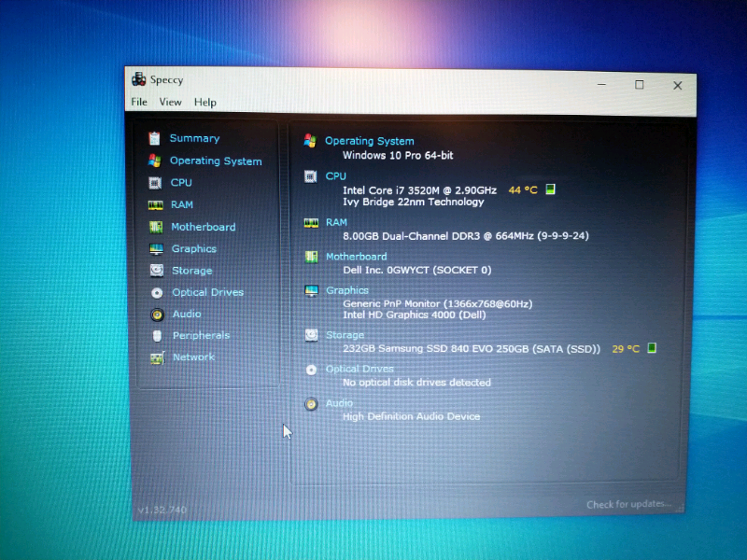
Task: Select Storage in the sidebar
Action: point(192,271)
